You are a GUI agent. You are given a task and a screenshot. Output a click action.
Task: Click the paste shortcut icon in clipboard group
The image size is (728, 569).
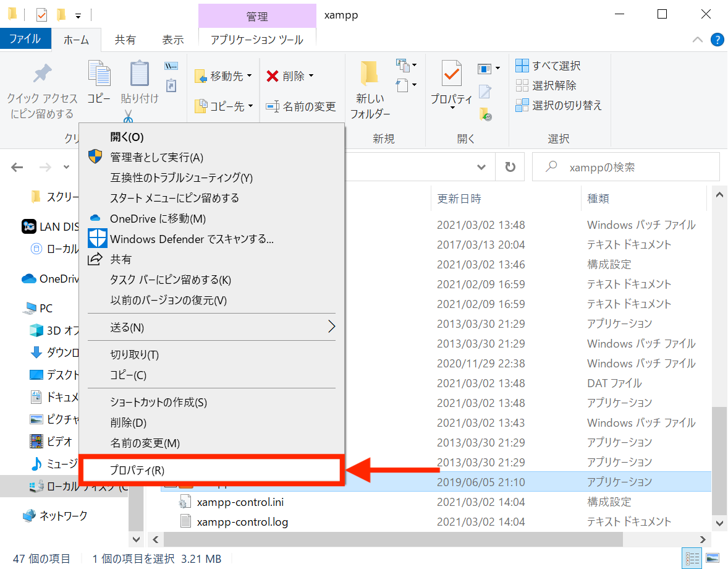pyautogui.click(x=171, y=86)
